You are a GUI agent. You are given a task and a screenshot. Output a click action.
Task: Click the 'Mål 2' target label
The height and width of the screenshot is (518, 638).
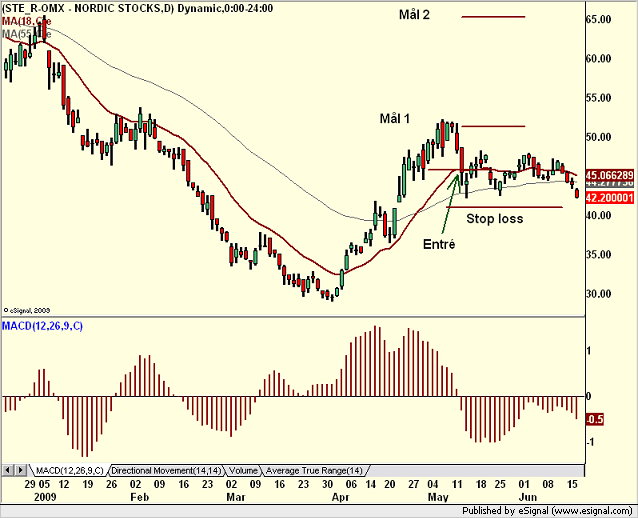414,15
